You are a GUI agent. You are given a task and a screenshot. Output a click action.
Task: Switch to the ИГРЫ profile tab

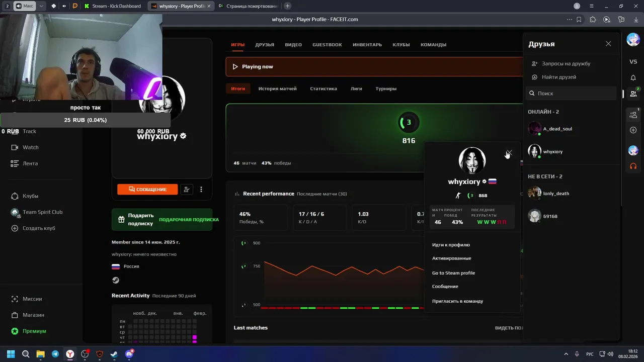pyautogui.click(x=238, y=45)
